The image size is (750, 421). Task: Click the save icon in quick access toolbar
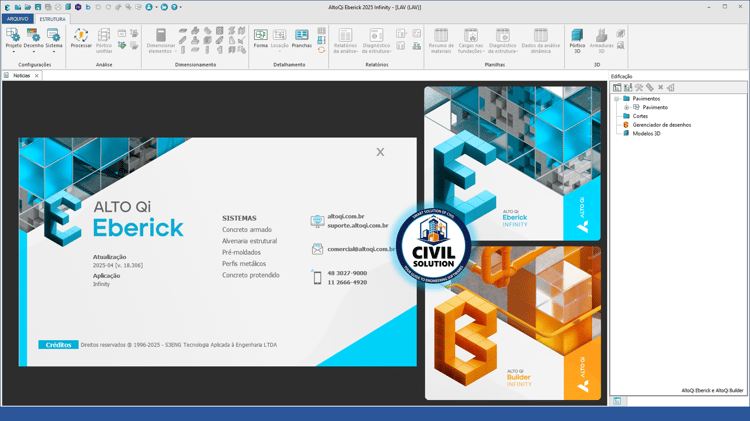38,7
